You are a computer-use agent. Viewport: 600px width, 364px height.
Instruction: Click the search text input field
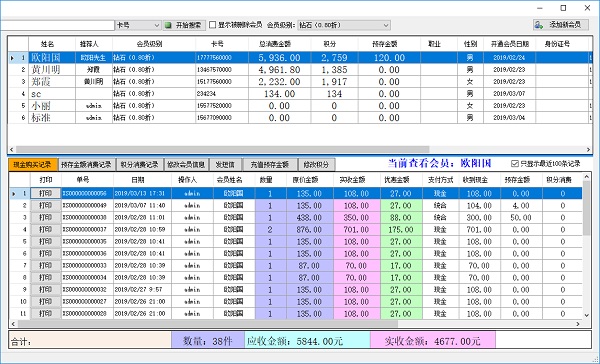57,25
